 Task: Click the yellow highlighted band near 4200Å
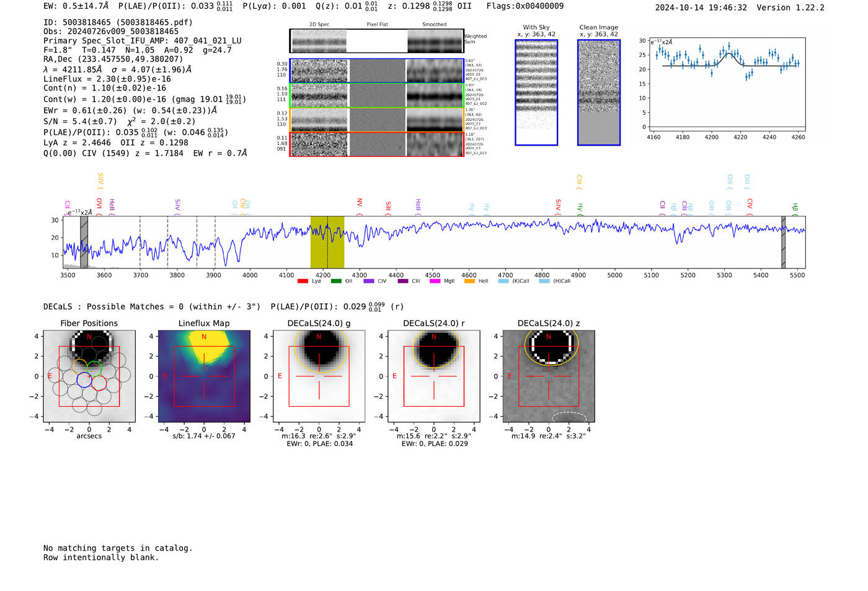pos(327,242)
